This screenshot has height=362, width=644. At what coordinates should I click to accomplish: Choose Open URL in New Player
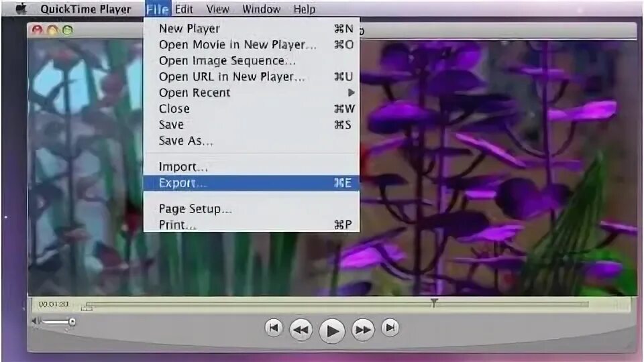[252, 76]
